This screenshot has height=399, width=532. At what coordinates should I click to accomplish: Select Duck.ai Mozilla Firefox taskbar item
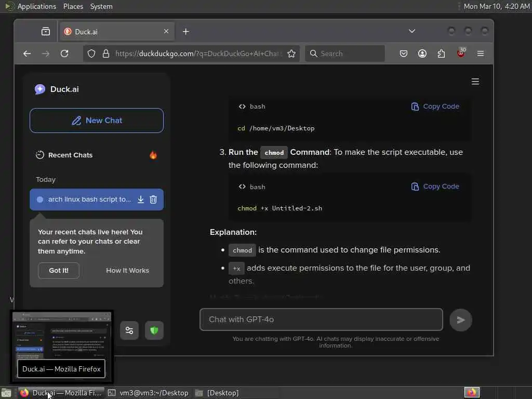click(x=61, y=393)
